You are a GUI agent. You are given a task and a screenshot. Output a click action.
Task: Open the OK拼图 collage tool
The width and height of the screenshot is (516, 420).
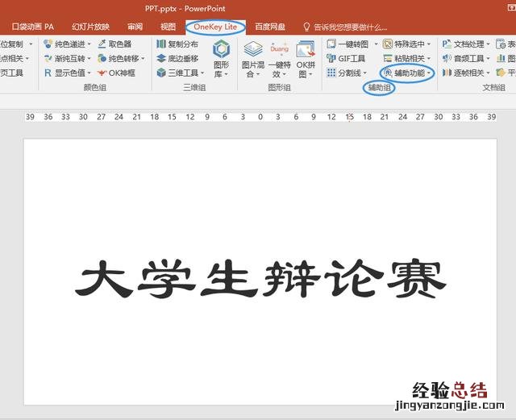[x=305, y=59]
